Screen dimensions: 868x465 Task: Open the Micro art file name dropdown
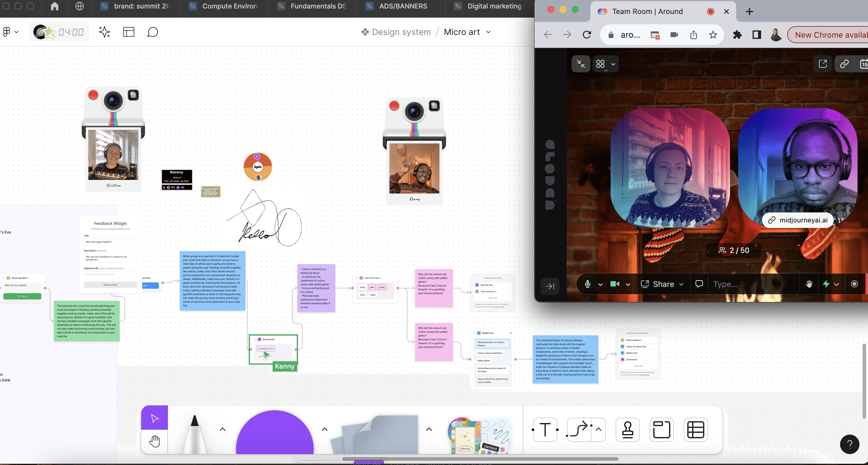488,32
